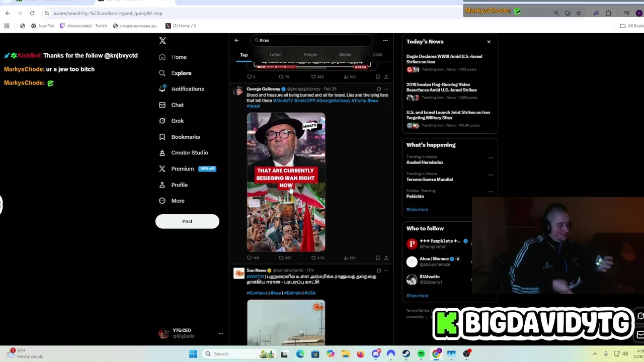The image size is (644, 362).
Task: Open Steam from the taskbar
Action: (x=406, y=354)
